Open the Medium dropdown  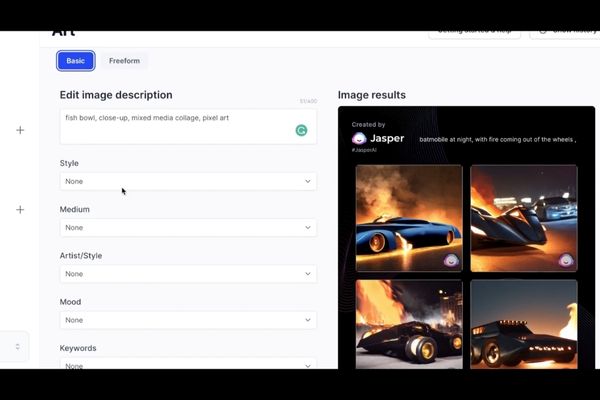pyautogui.click(x=188, y=227)
